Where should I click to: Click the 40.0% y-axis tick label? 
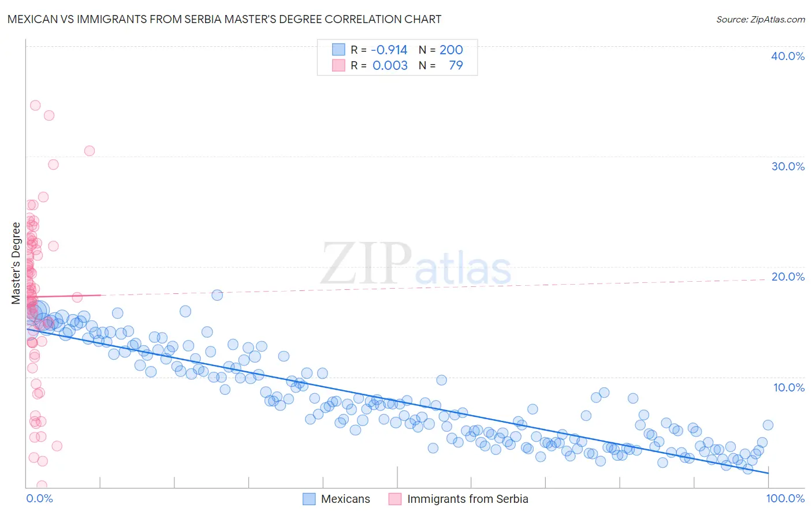[x=788, y=56]
